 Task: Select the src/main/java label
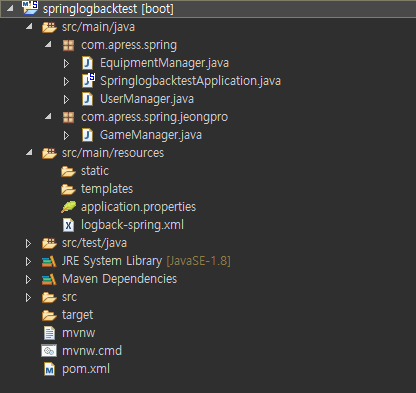click(98, 27)
